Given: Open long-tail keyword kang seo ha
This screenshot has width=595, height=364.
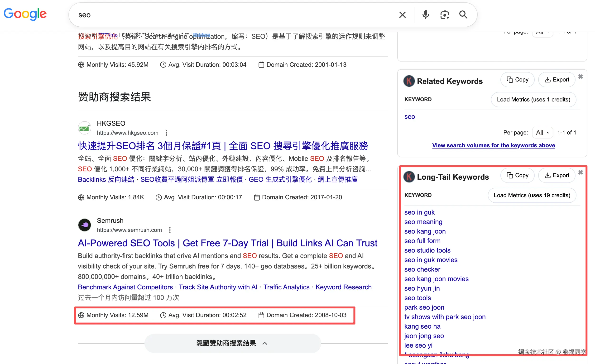Looking at the screenshot, I should pos(422,326).
